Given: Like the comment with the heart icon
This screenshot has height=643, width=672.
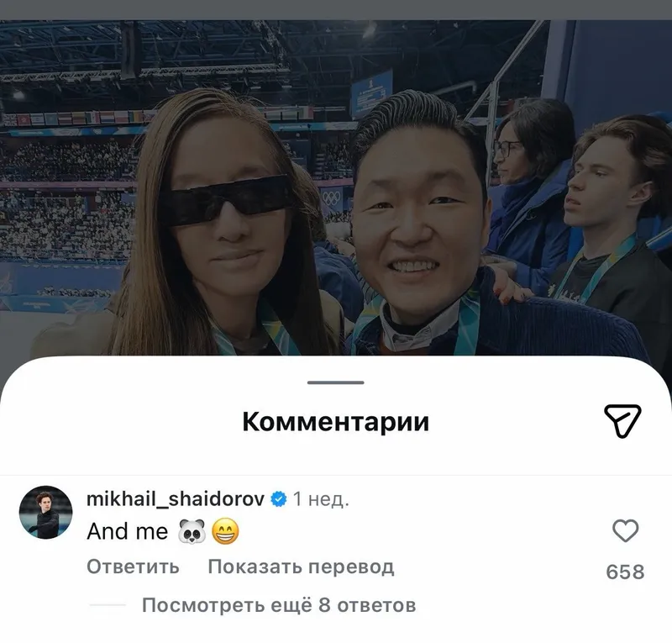Looking at the screenshot, I should click(625, 530).
